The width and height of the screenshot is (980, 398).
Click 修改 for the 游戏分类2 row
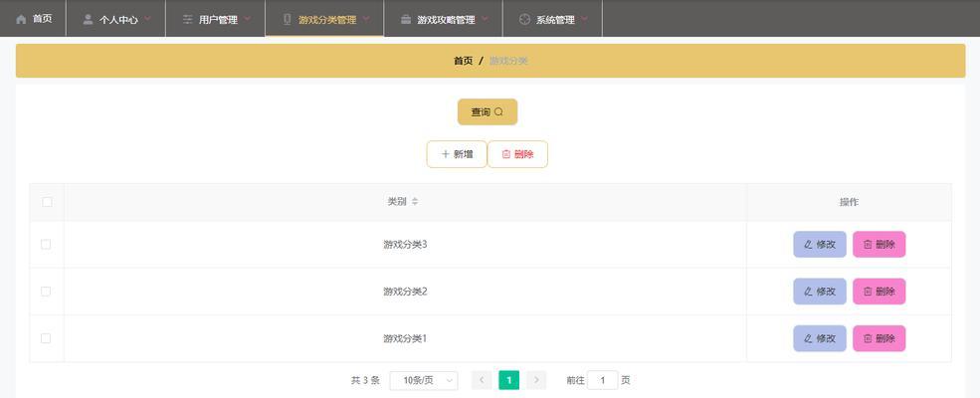(819, 292)
